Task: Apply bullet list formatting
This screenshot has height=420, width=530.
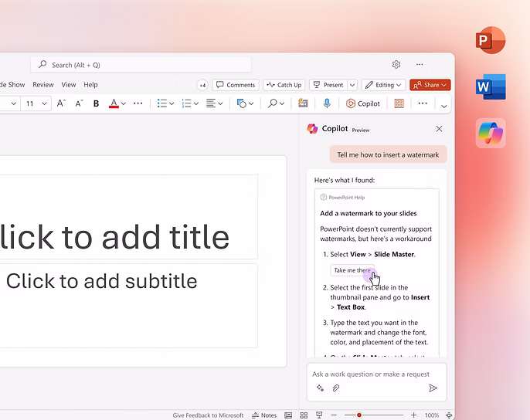Action: [162, 103]
